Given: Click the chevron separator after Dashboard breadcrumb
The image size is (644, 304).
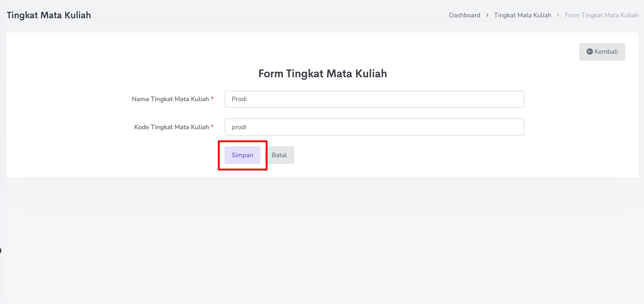Looking at the screenshot, I should pos(487,15).
